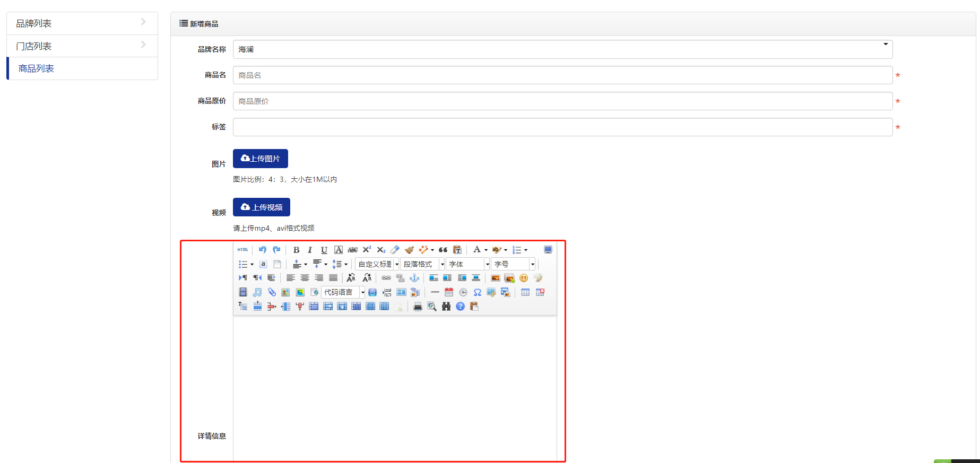This screenshot has height=463, width=980.
Task: Switch the editor to fullscreen
Action: pos(548,250)
